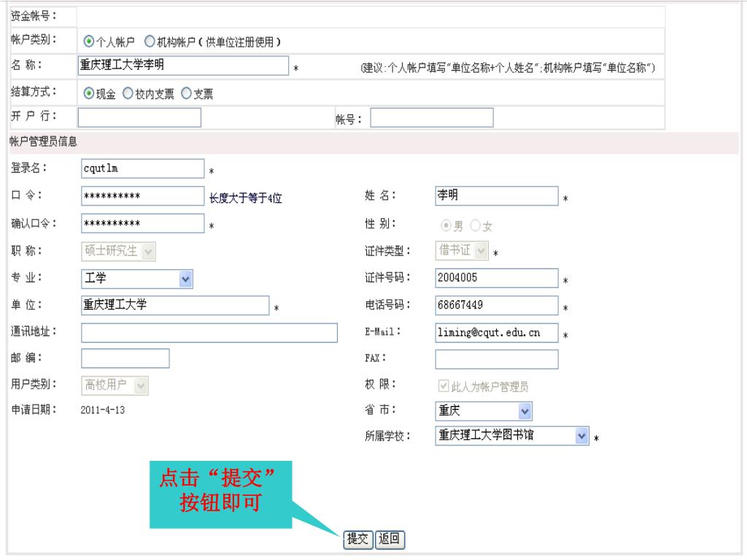Focus the 邮编 input field
This screenshot has width=747, height=560.
click(125, 359)
